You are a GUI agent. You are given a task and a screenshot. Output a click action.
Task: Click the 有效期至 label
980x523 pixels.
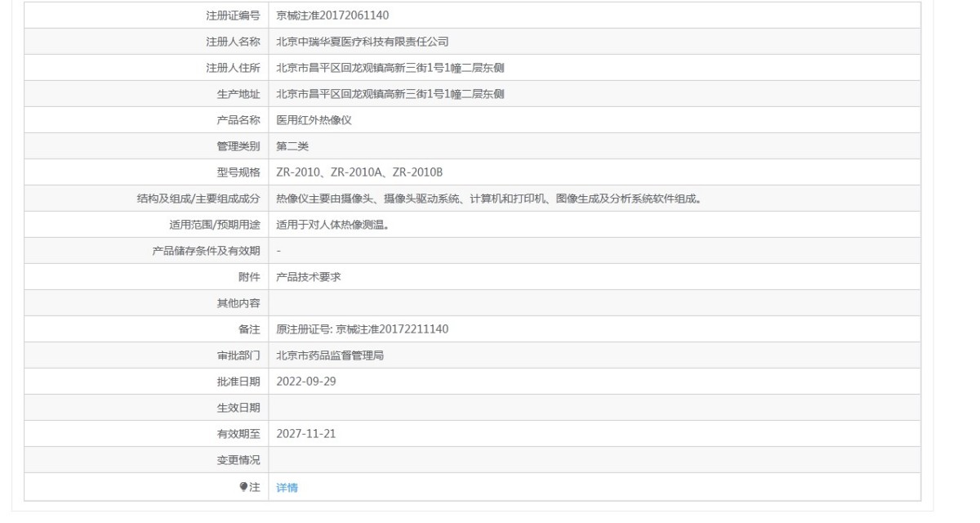238,434
